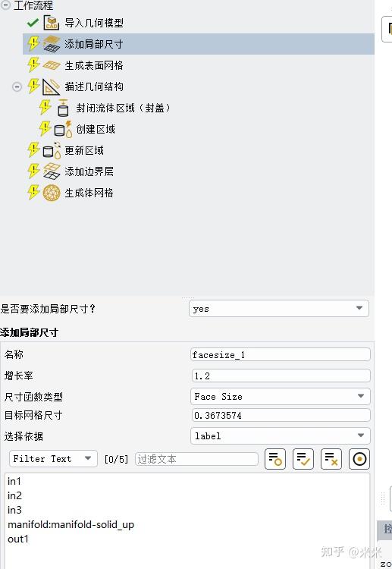Image resolution: width=392 pixels, height=569 pixels.
Task: Click the Add Boundary Layers icon
Action: tap(52, 171)
